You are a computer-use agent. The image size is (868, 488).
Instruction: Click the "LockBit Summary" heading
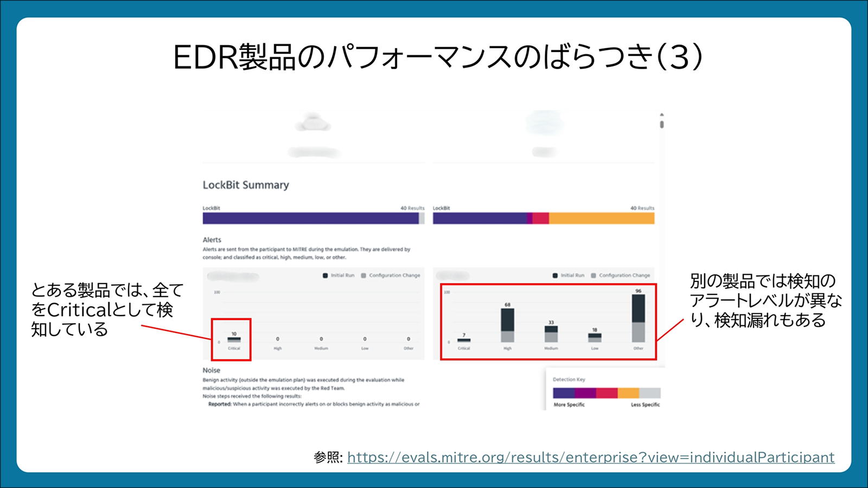point(246,185)
